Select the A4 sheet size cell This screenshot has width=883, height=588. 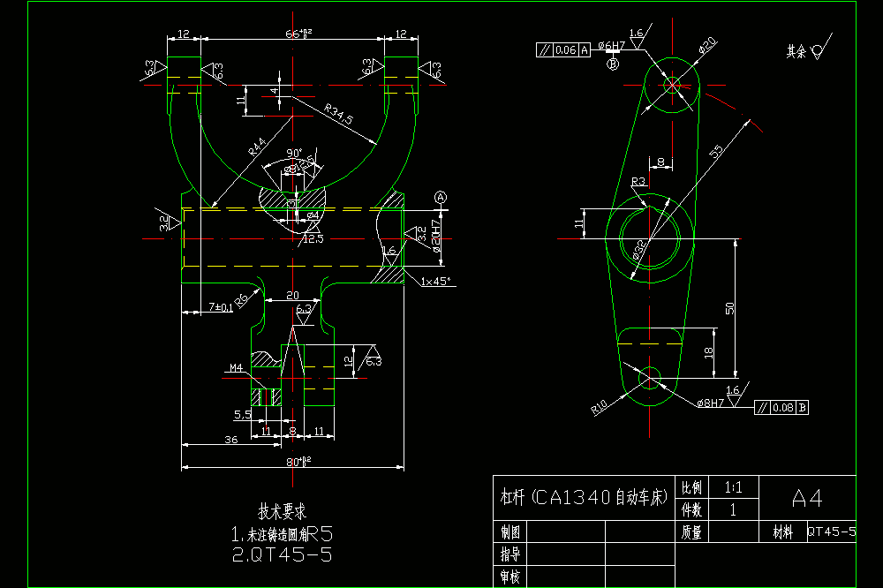[807, 498]
